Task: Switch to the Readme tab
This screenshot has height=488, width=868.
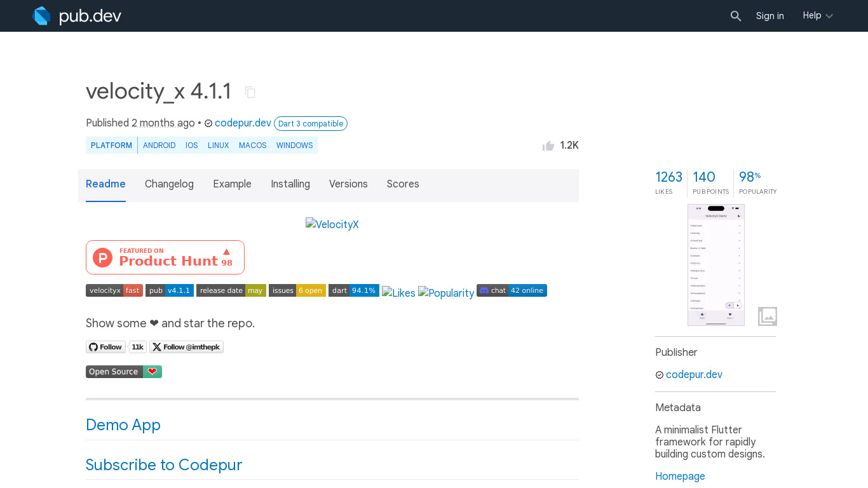Action: 105,184
